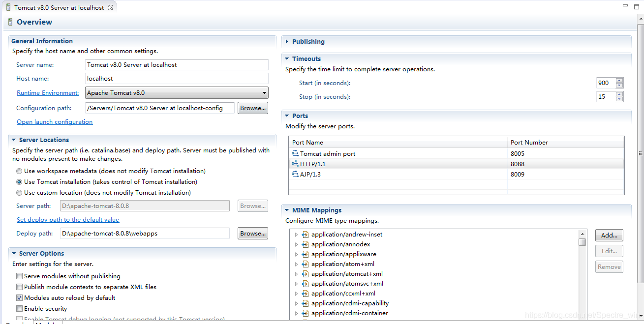Viewport: 644px width, 324px height.
Task: Click the MIME icon of application/atomsvc+xml
Action: tap(305, 284)
